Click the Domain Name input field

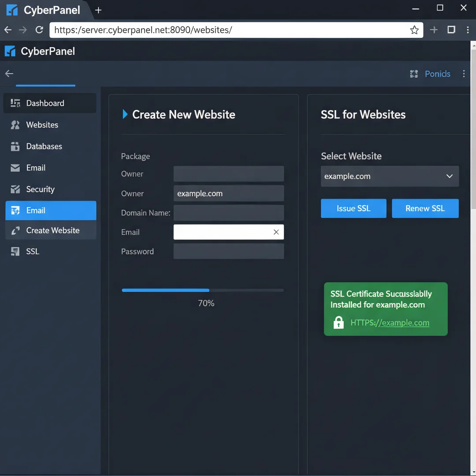[229, 212]
